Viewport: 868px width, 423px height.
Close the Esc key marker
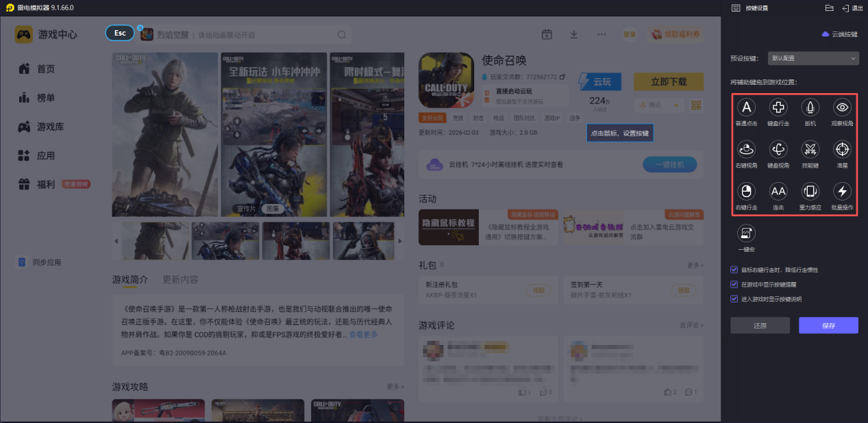[x=140, y=28]
